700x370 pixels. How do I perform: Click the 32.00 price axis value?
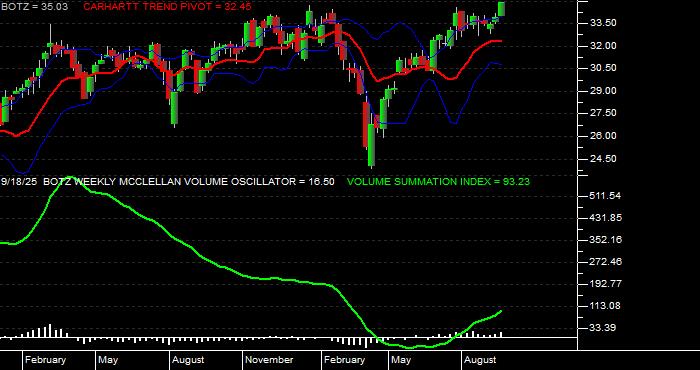tap(604, 46)
